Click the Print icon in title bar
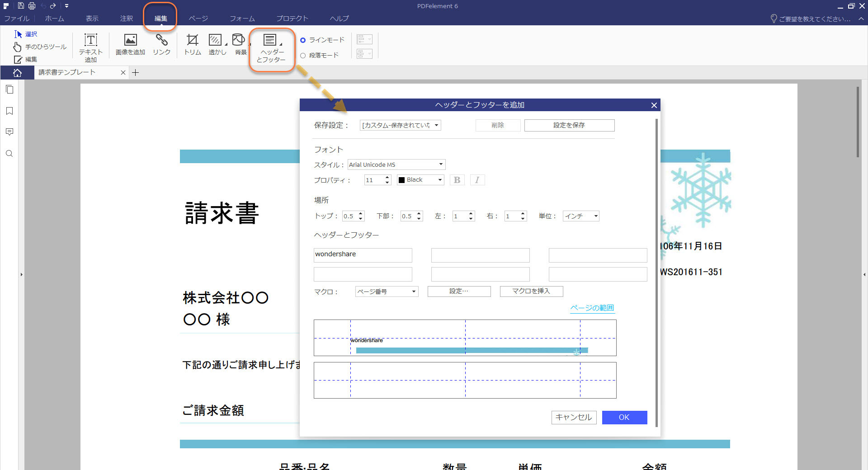The height and width of the screenshot is (470, 868). [x=32, y=6]
